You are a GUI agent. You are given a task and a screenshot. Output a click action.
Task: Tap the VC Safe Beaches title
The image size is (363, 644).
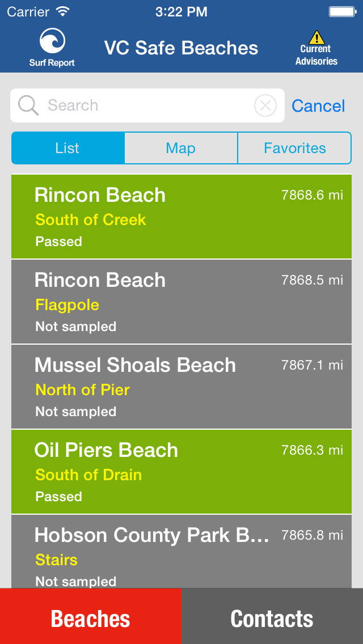point(181,48)
